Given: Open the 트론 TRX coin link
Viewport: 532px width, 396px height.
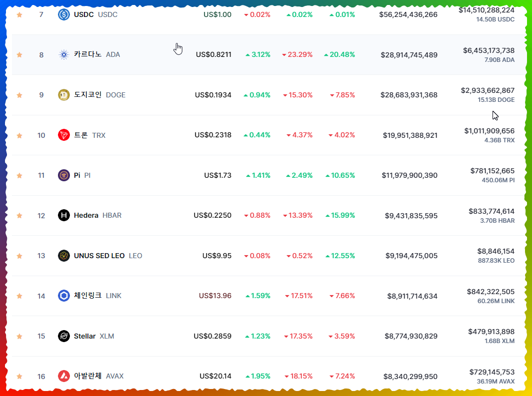Looking at the screenshot, I should (89, 135).
